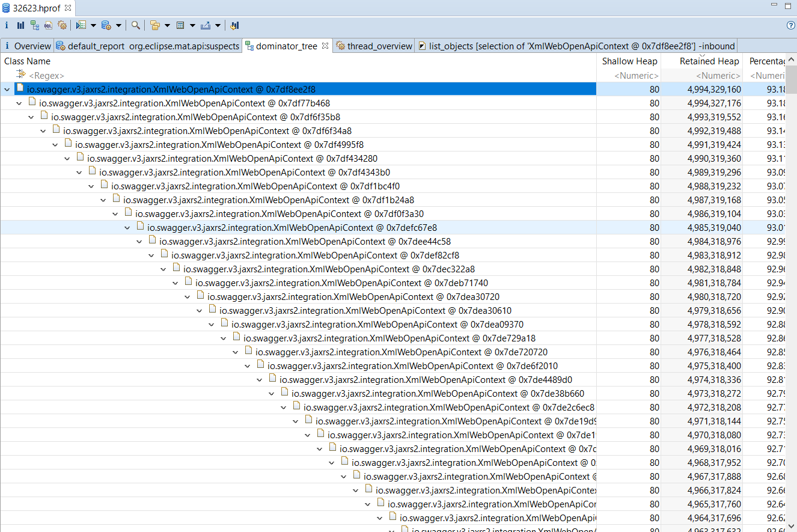Open the grouping options dropdown arrow
The image size is (797, 532).
[167, 25]
